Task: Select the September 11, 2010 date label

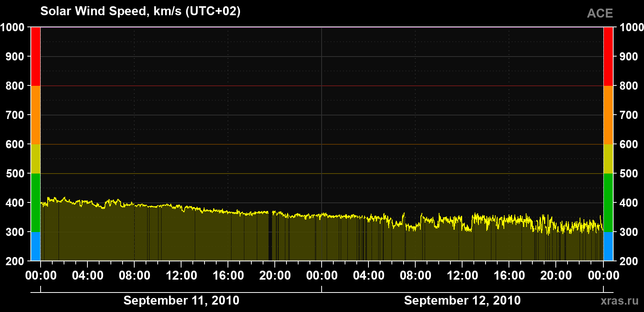Action: click(x=181, y=301)
